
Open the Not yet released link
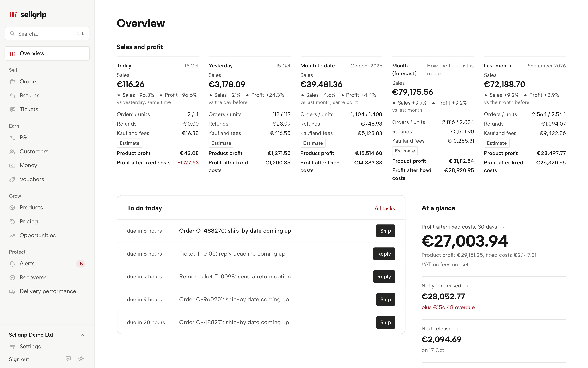click(x=445, y=286)
